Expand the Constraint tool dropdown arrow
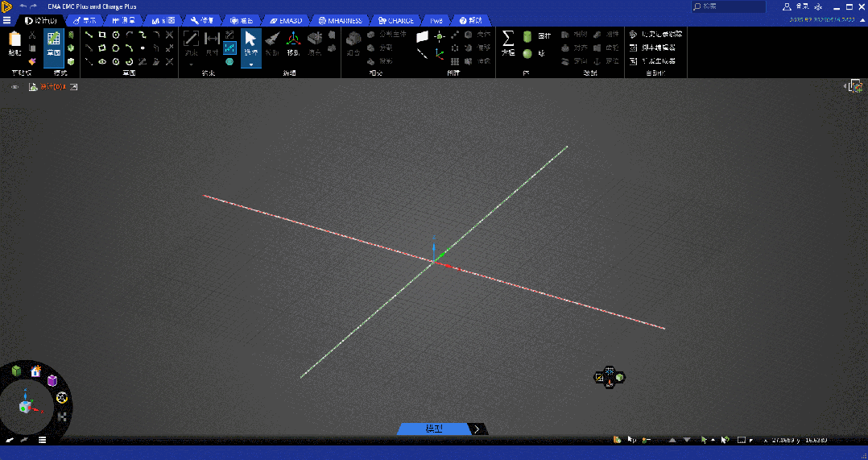This screenshot has width=868, height=460. coord(191,64)
